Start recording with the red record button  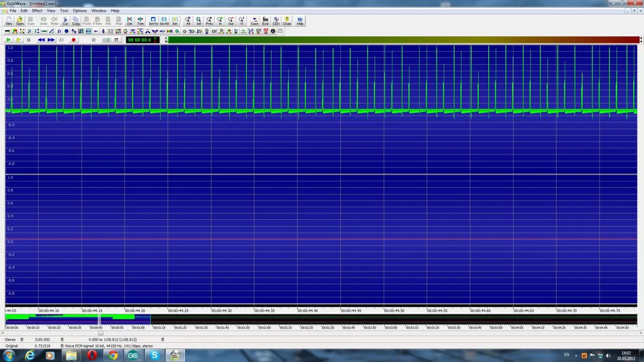click(74, 40)
